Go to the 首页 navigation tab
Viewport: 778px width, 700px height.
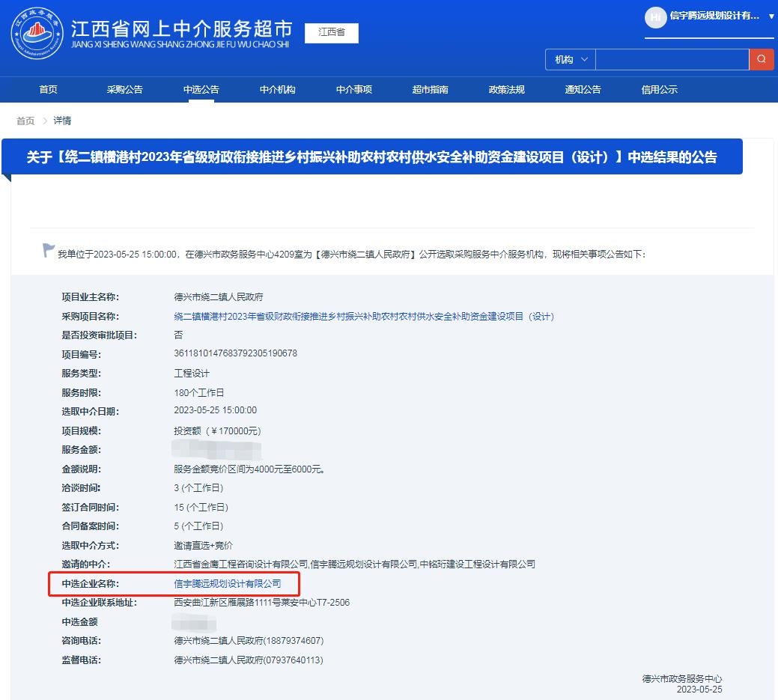pyautogui.click(x=48, y=89)
